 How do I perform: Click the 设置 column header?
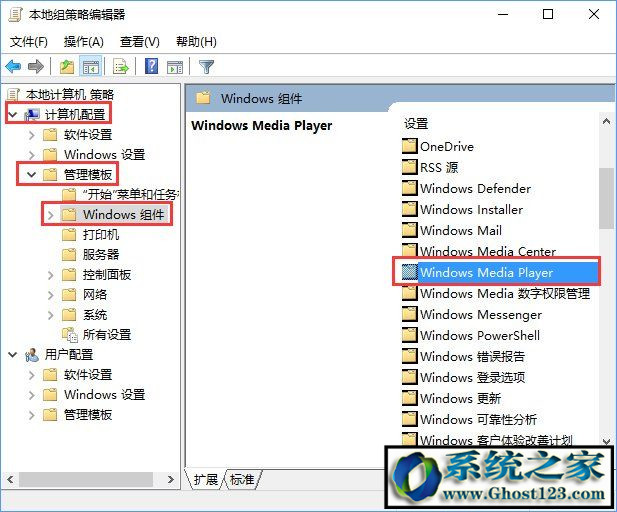(416, 124)
